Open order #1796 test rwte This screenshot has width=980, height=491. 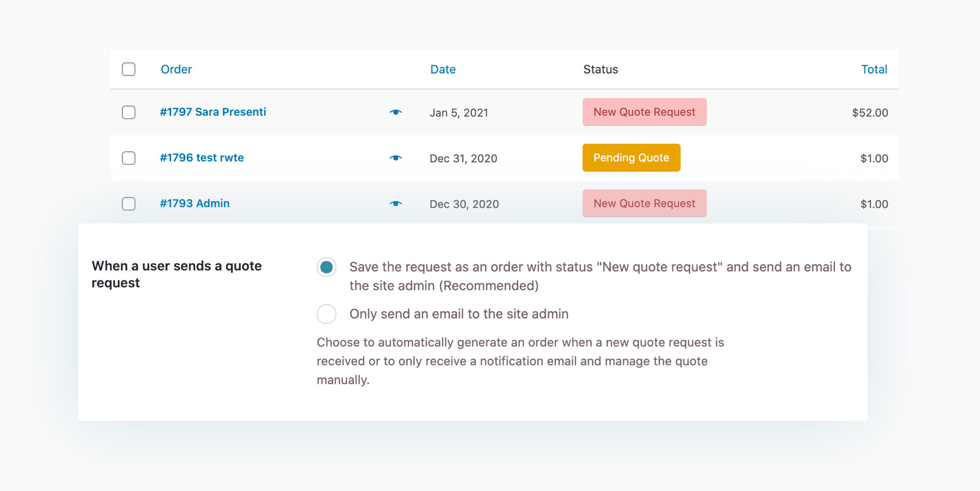click(202, 158)
